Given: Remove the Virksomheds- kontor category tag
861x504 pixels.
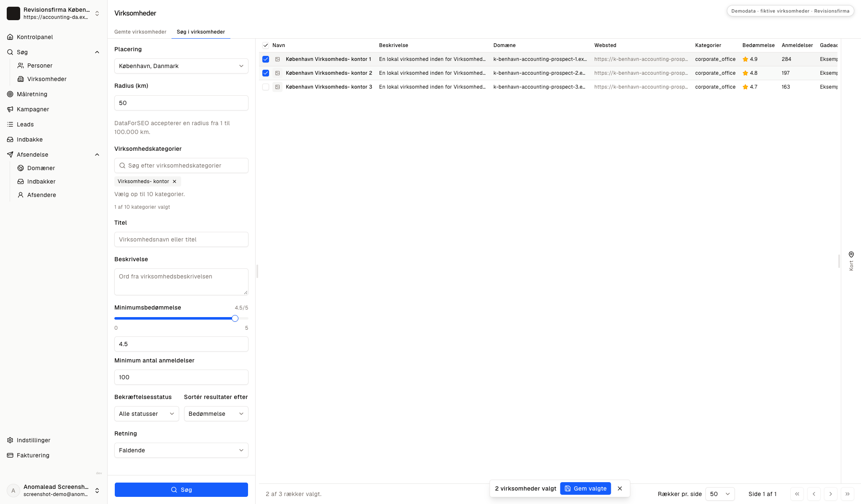Looking at the screenshot, I should [174, 181].
